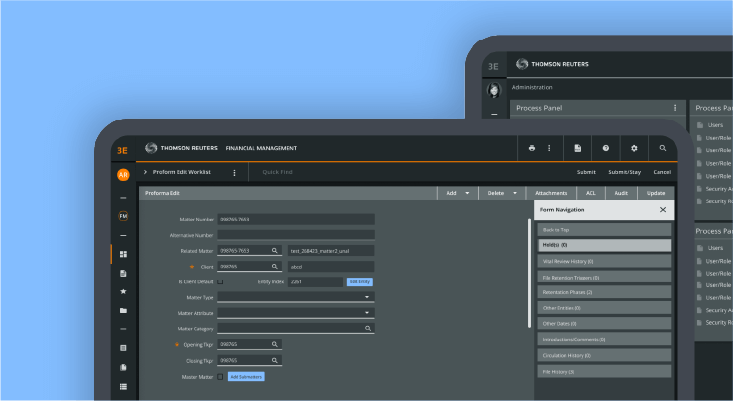
Task: Select File History (3) in Form Navigation
Action: coord(604,372)
